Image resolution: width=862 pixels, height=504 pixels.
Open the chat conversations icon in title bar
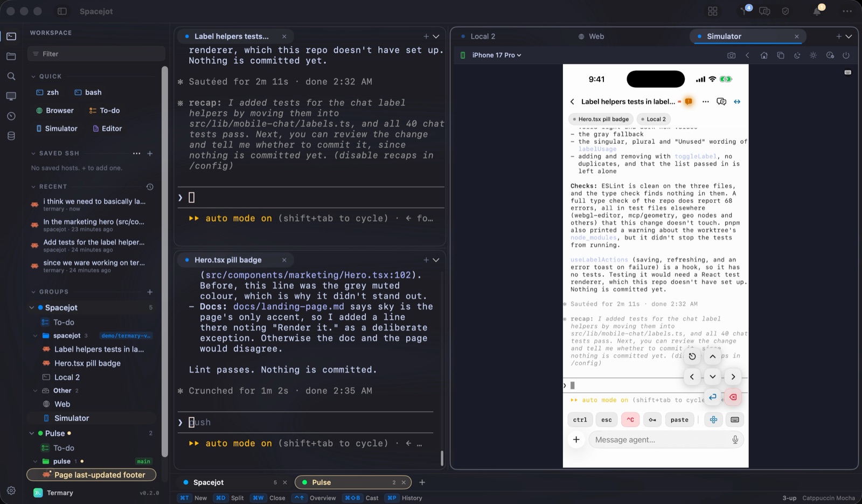pos(764,11)
